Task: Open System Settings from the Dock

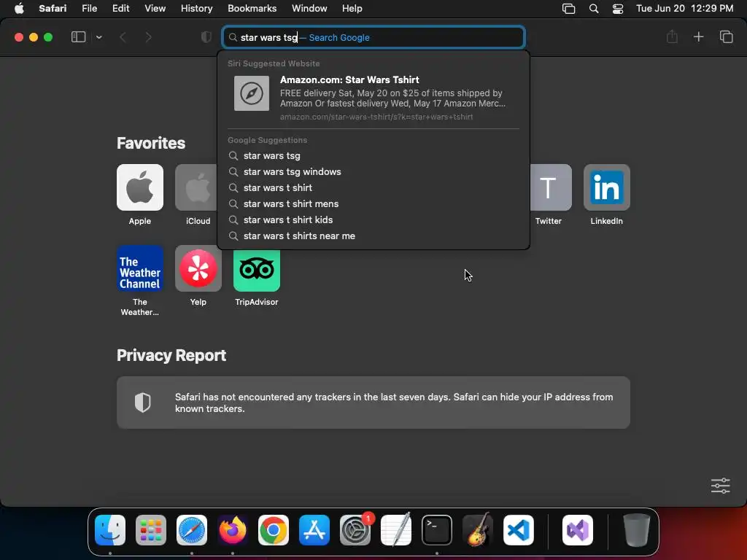Action: click(355, 530)
